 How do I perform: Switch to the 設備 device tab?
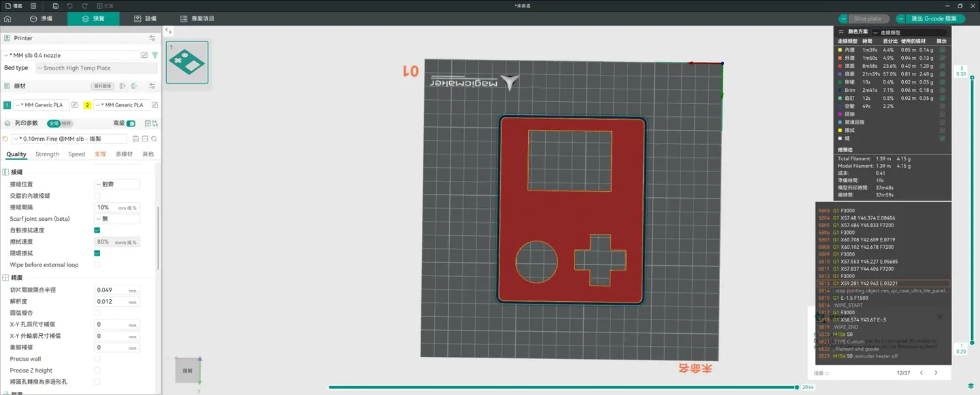tap(145, 19)
